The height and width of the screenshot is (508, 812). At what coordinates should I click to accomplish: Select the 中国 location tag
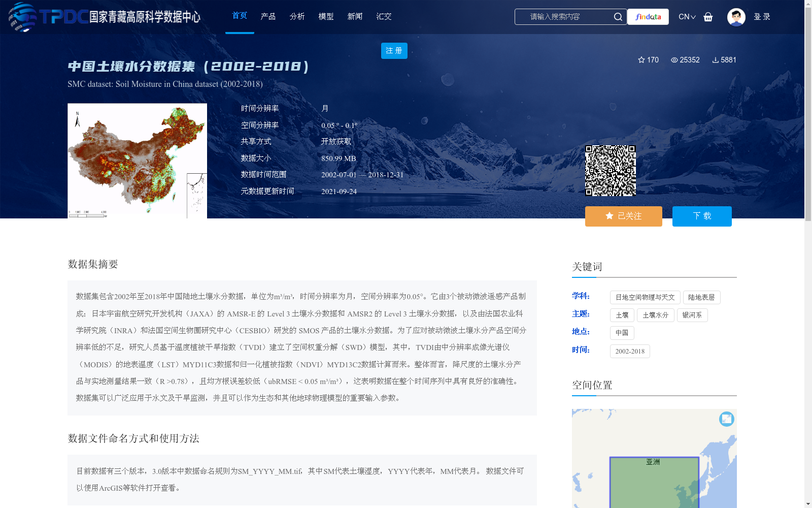click(622, 333)
